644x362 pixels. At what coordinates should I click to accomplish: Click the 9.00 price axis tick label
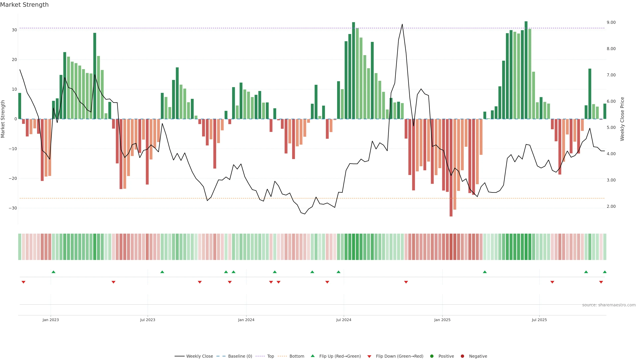(x=611, y=22)
